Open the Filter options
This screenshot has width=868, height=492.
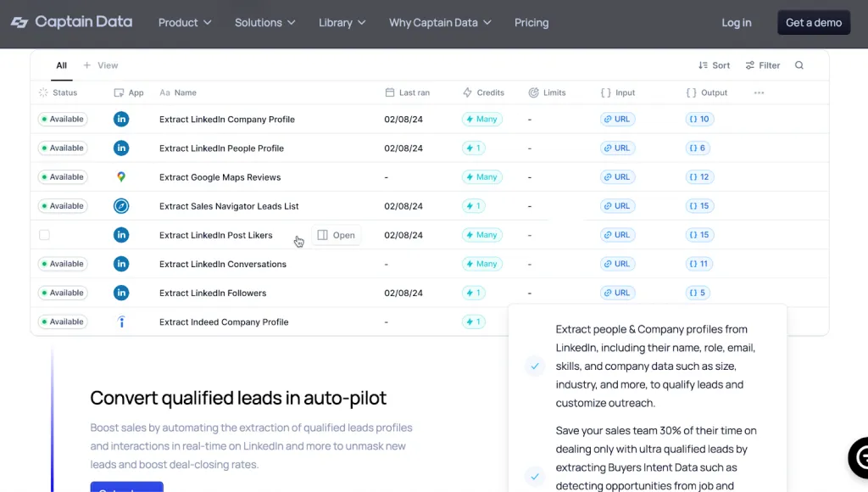[763, 65]
